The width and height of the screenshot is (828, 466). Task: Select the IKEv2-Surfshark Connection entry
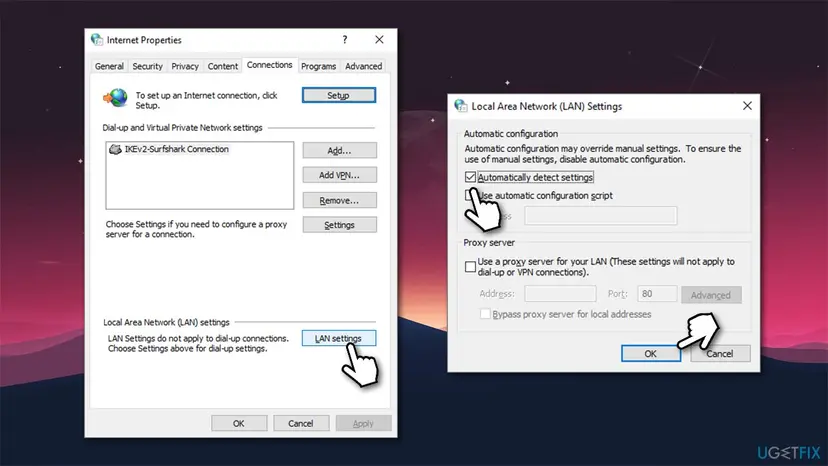169,150
